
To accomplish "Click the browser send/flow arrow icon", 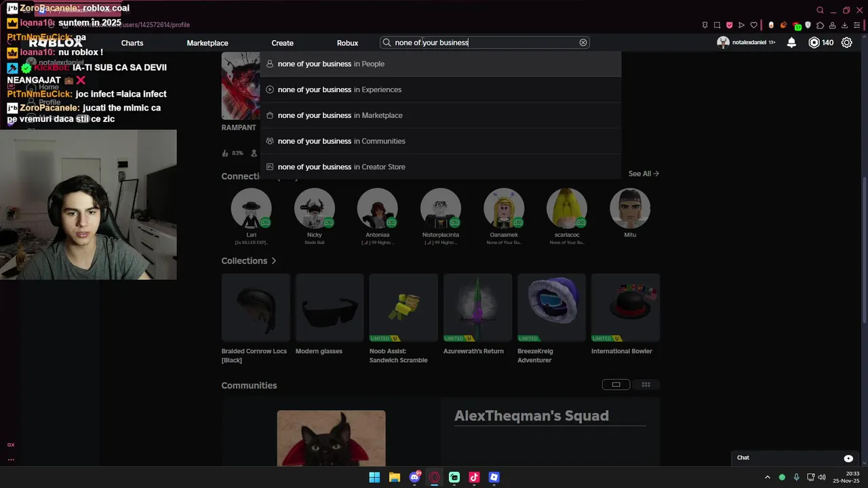I will [x=741, y=25].
